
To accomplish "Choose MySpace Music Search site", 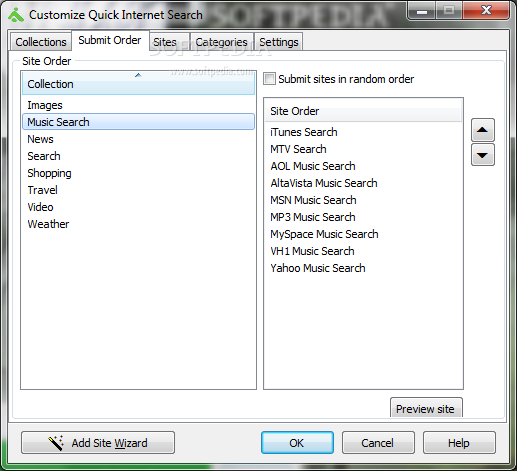I will tap(363, 234).
